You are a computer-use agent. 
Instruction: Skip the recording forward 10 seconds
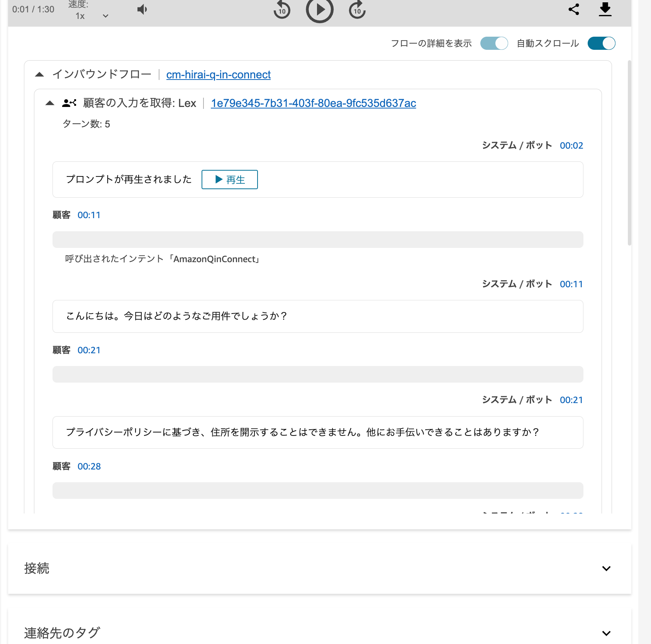tap(357, 10)
